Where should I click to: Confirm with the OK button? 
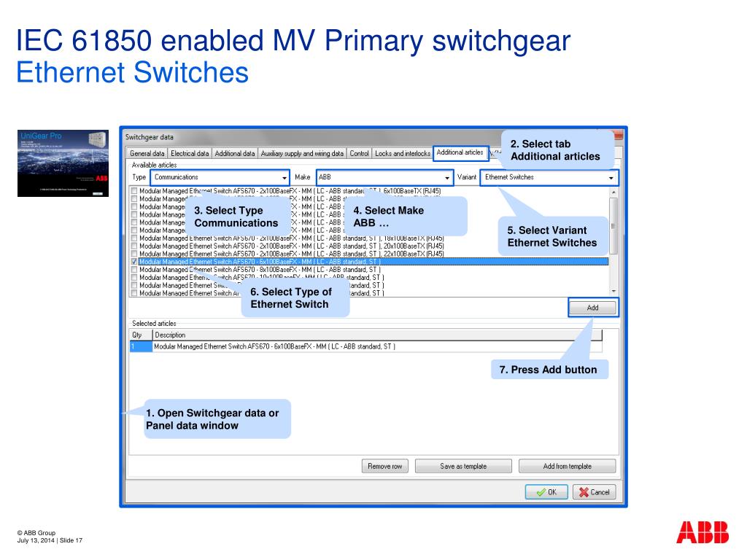[x=546, y=492]
